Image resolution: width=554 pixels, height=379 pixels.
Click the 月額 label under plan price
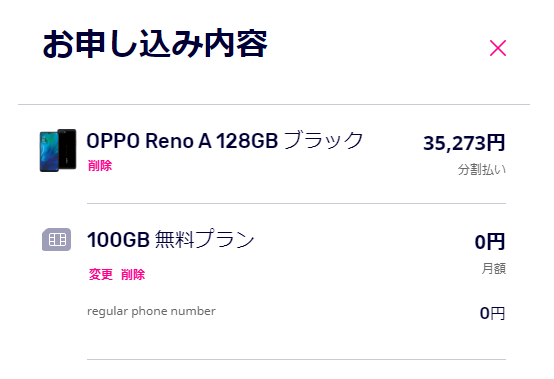click(494, 268)
